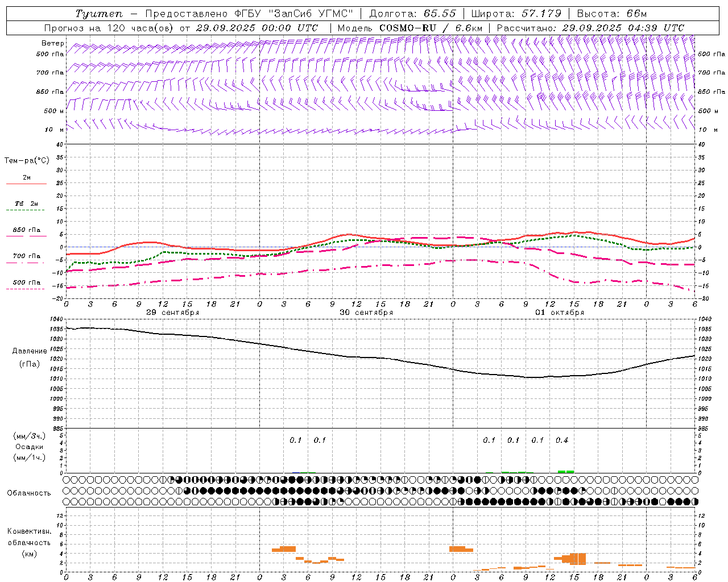Click the "0.4" precipitation amount value
Viewport: 728px width, 582px height.
click(x=562, y=440)
